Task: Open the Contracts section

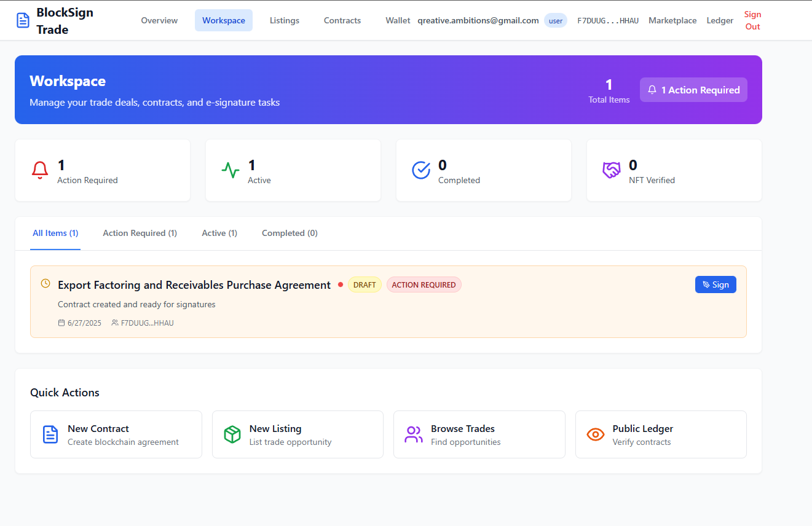Action: pyautogui.click(x=342, y=20)
